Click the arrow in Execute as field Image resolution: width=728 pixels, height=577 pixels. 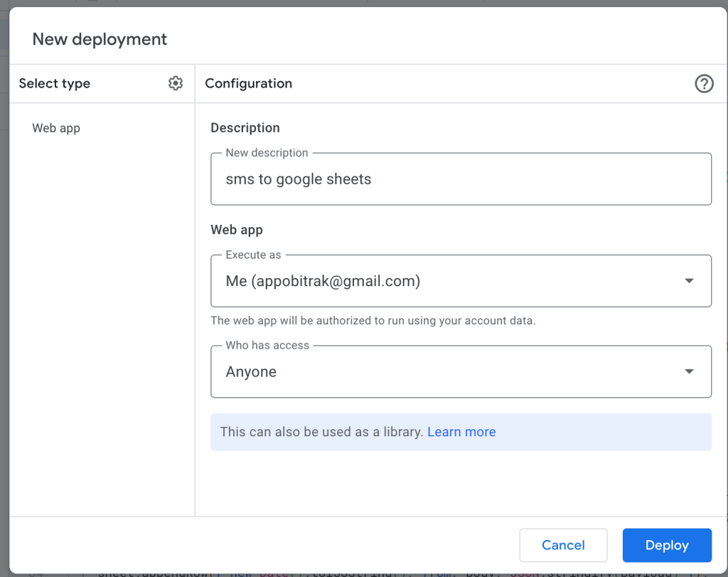pyautogui.click(x=688, y=281)
